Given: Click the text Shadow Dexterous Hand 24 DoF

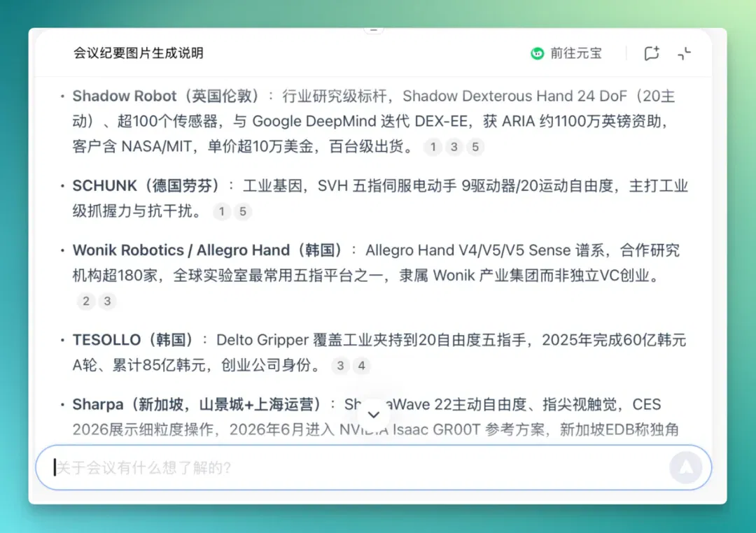Looking at the screenshot, I should 515,96.
